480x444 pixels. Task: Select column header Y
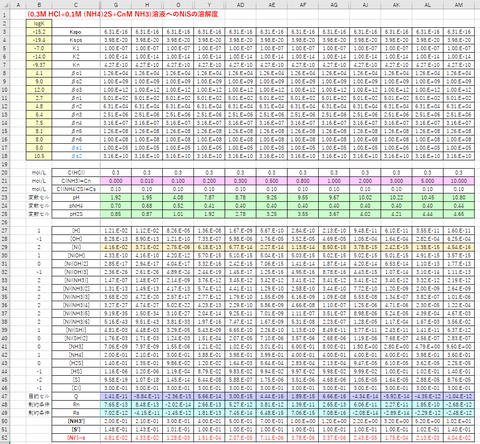tap(209, 5)
